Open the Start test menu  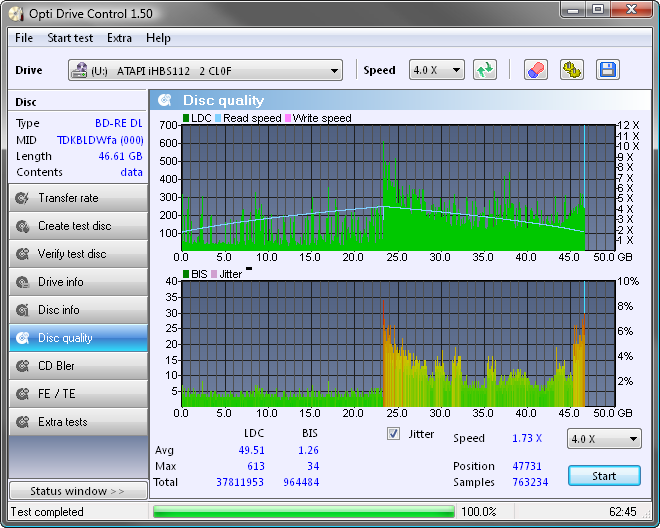pos(70,38)
